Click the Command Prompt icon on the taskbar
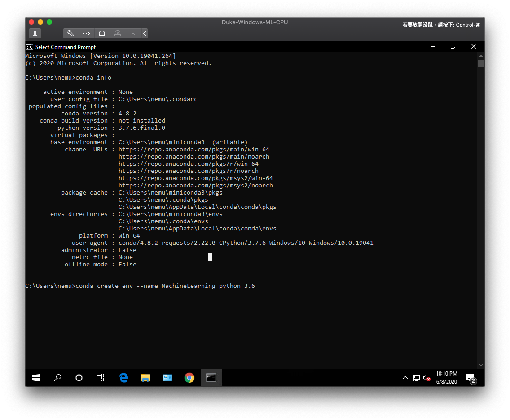Screen dimensions: 510x420 click(211, 378)
